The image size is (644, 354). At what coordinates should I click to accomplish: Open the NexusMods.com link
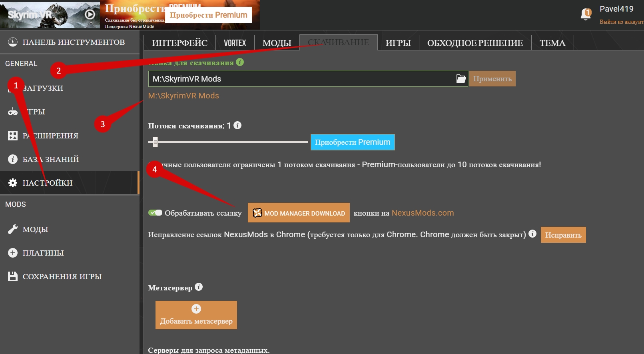423,213
